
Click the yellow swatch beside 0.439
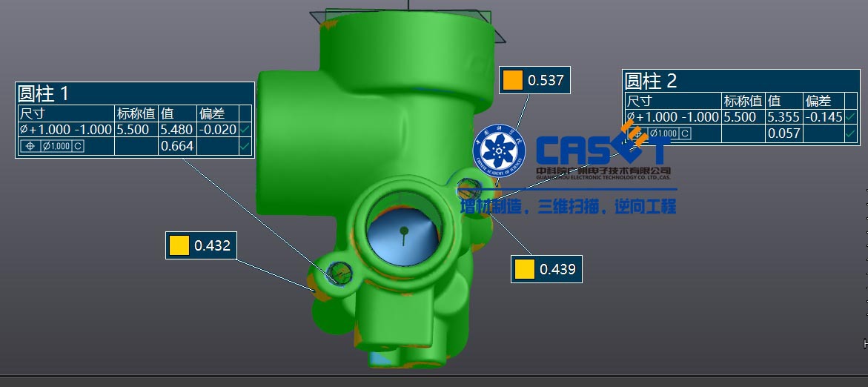(524, 269)
